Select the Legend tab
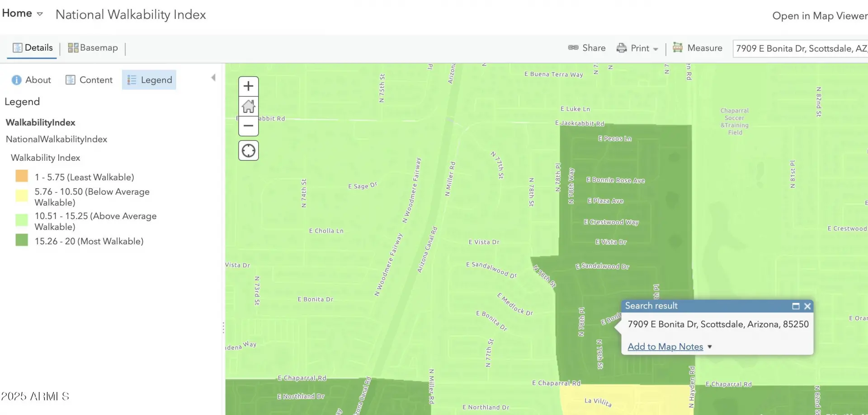868x415 pixels. click(x=149, y=80)
